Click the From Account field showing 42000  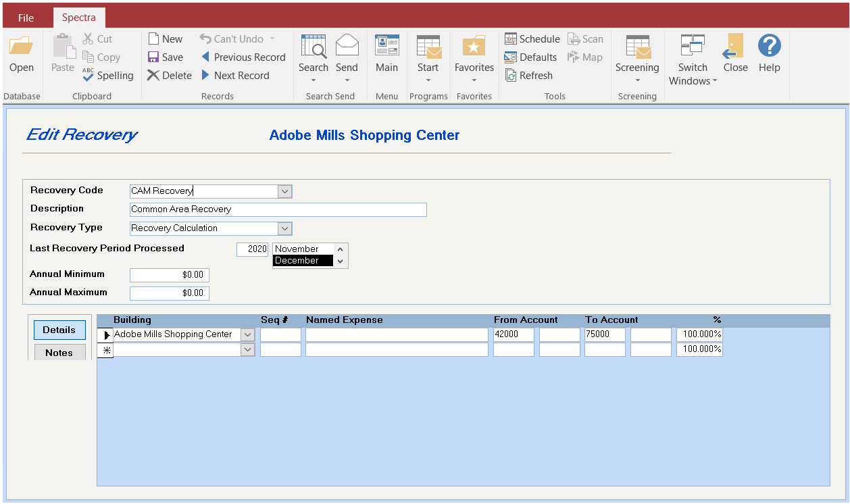[x=514, y=334]
